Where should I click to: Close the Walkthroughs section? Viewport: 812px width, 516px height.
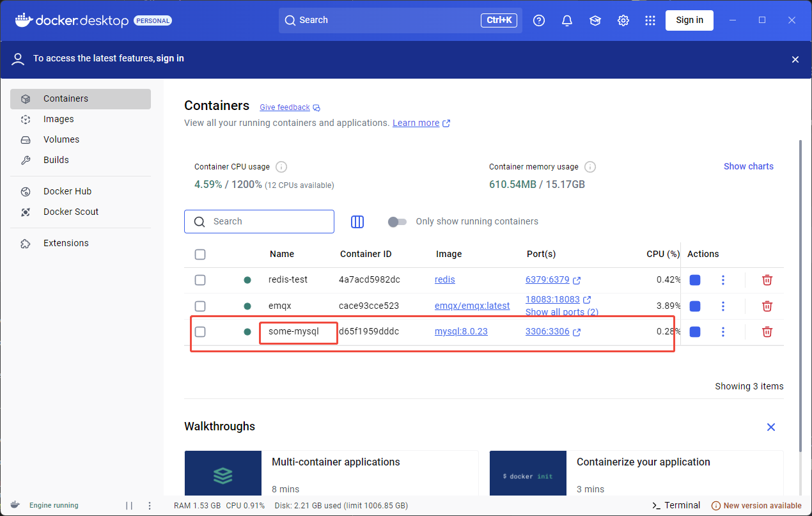tap(771, 427)
